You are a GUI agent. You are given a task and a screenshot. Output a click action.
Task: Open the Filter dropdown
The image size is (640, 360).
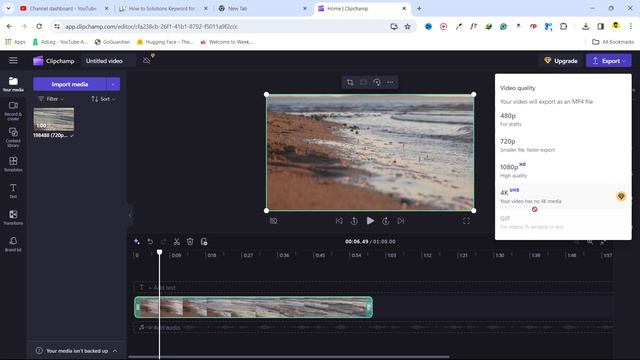point(51,99)
